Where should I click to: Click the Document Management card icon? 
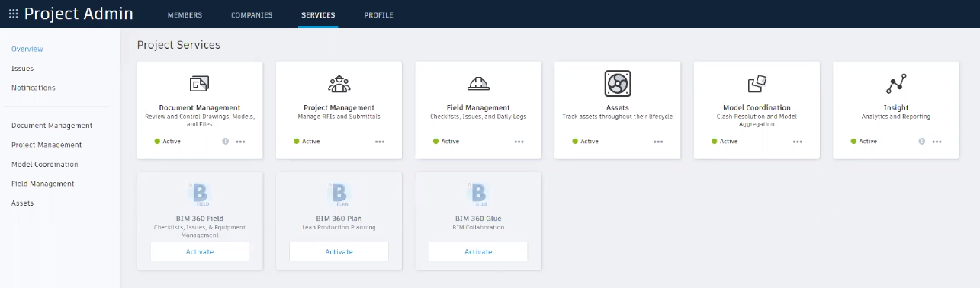(x=200, y=84)
